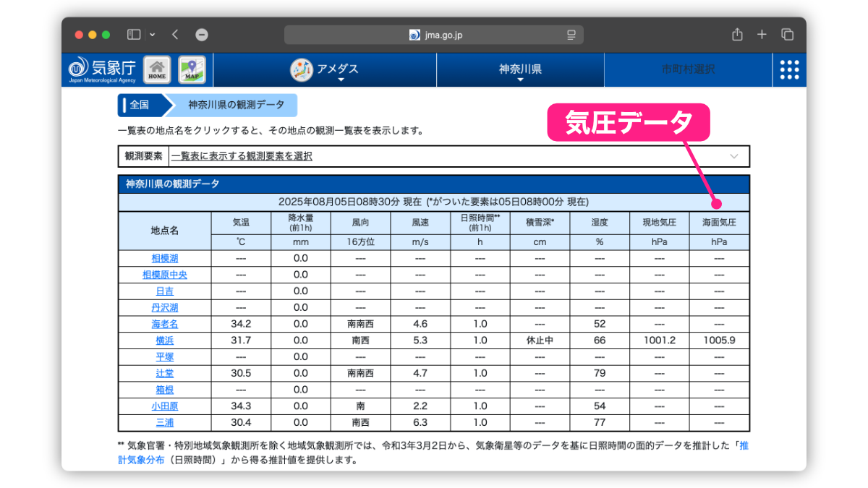Click the 現地気圧 column header
This screenshot has width=868, height=488.
click(660, 223)
